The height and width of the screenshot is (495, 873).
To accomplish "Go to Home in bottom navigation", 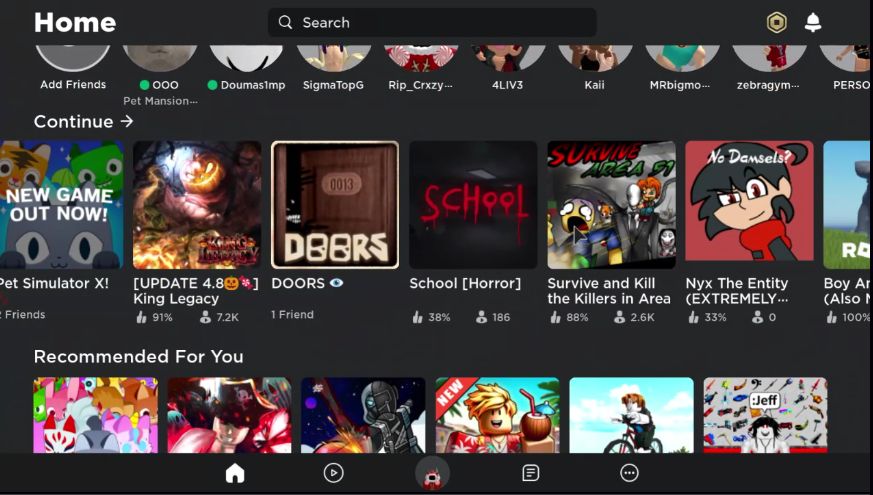I will (x=235, y=473).
